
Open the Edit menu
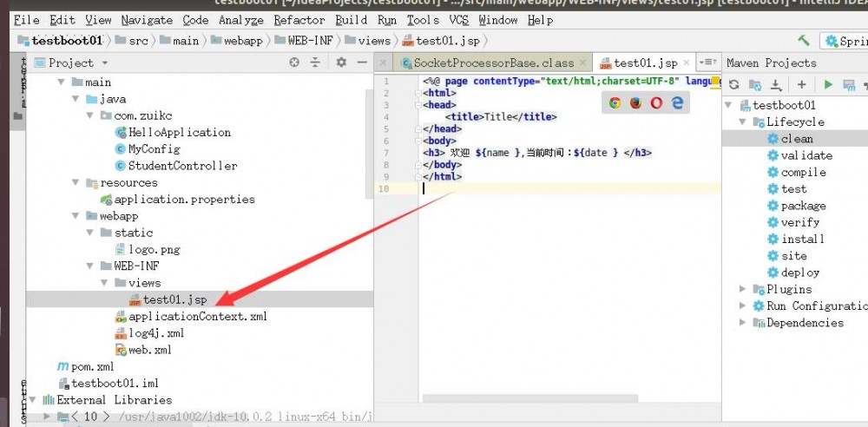pos(62,21)
